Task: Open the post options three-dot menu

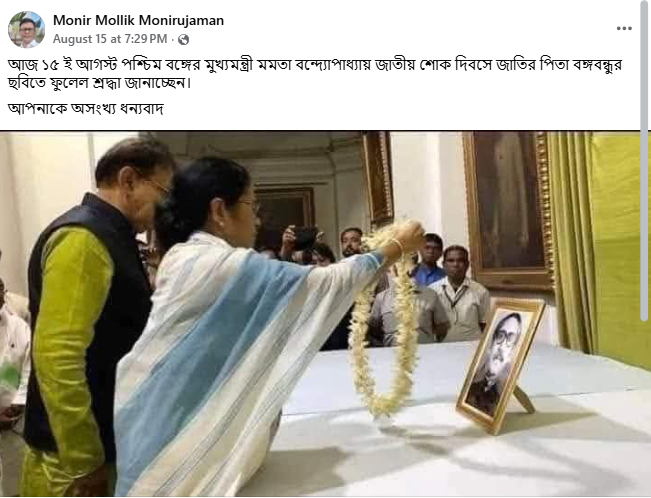Action: click(624, 28)
